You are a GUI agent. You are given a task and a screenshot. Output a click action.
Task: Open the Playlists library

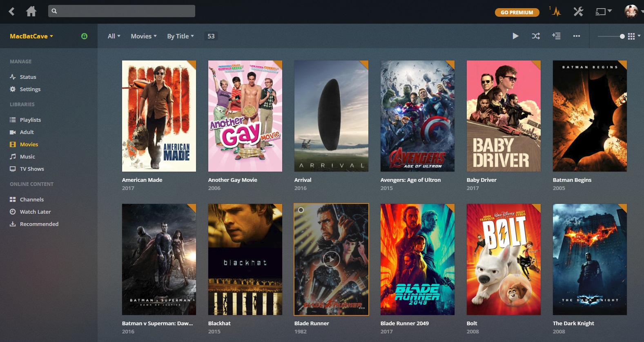pyautogui.click(x=30, y=120)
